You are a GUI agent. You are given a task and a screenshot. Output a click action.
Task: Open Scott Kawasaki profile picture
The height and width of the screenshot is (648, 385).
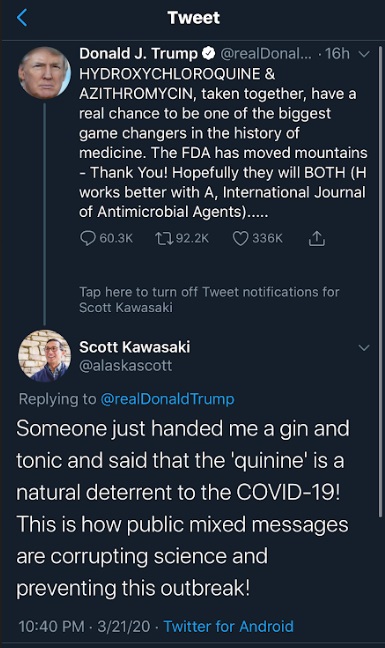(x=45, y=355)
